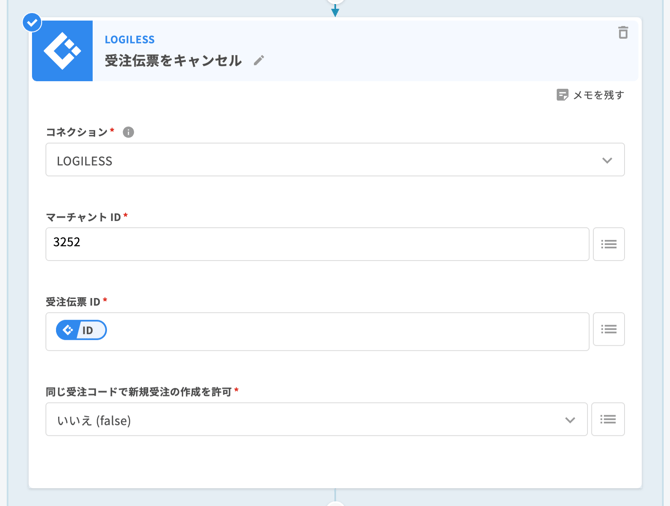Viewport: 670px width, 506px height.
Task: Open the list picker beside マーチャント ID
Action: pos(608,244)
